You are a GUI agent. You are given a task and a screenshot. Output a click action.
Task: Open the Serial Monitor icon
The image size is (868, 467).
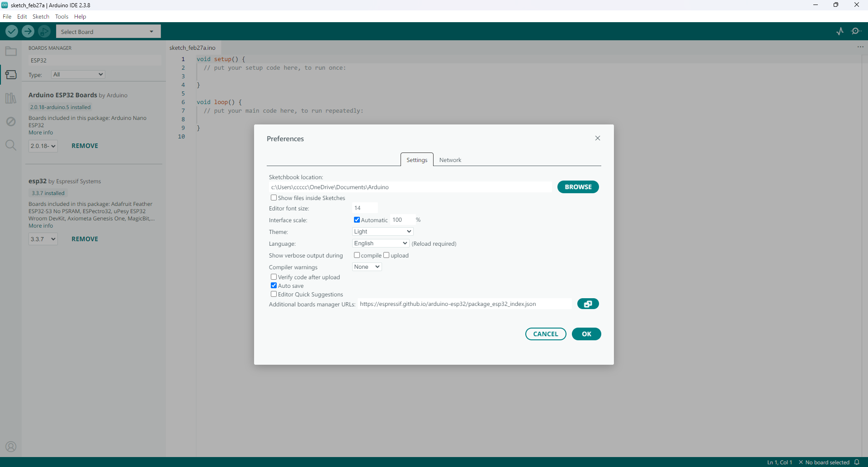coord(856,31)
